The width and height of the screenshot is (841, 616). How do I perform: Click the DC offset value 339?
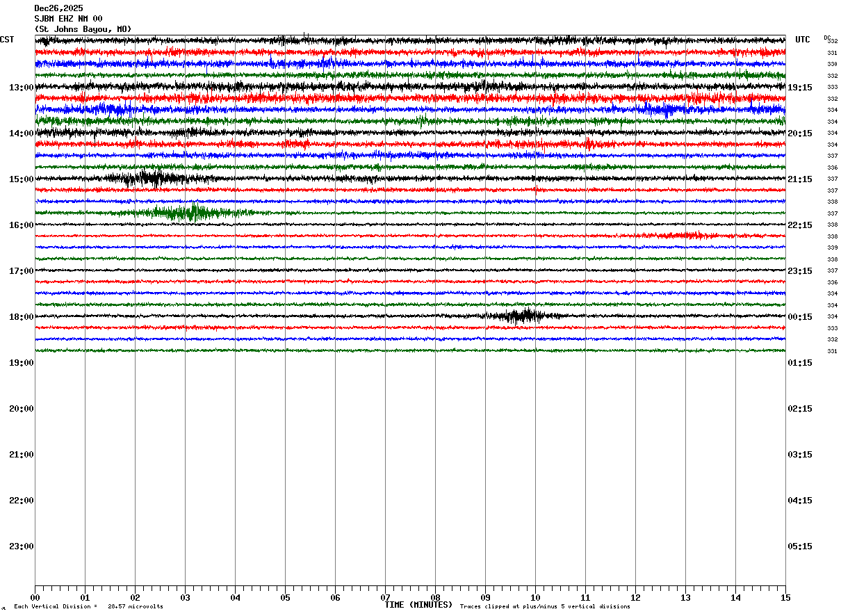click(x=832, y=248)
